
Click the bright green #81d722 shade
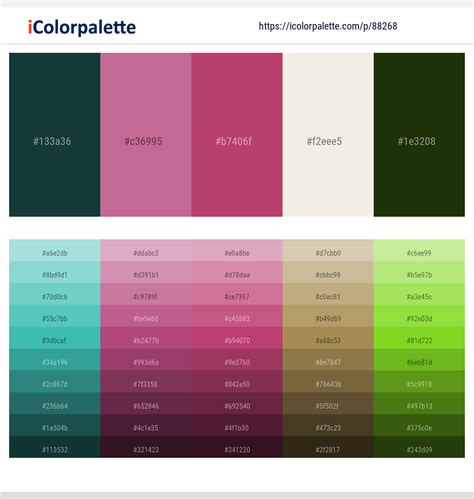[x=419, y=338]
